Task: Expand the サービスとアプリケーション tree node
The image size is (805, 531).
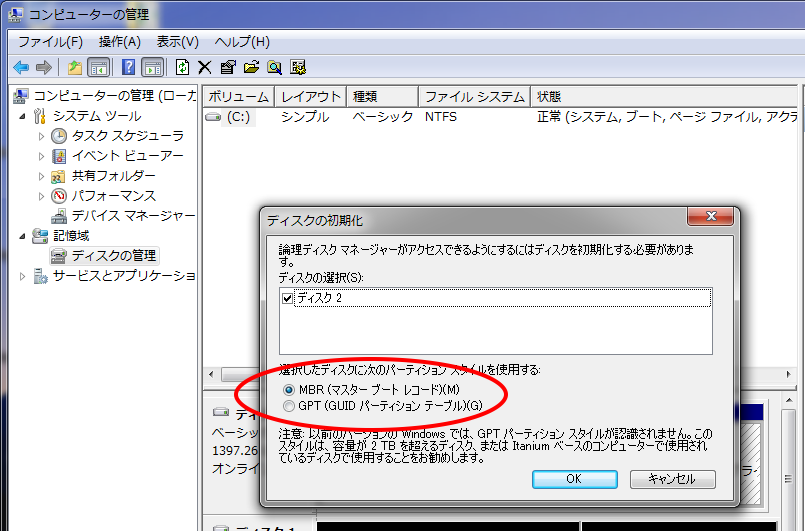Action: pyautogui.click(x=23, y=276)
